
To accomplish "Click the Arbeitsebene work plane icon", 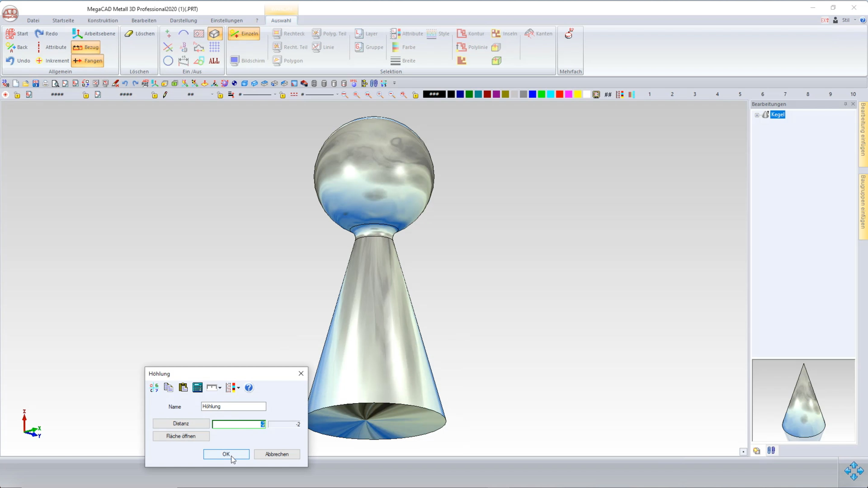I will coord(77,33).
